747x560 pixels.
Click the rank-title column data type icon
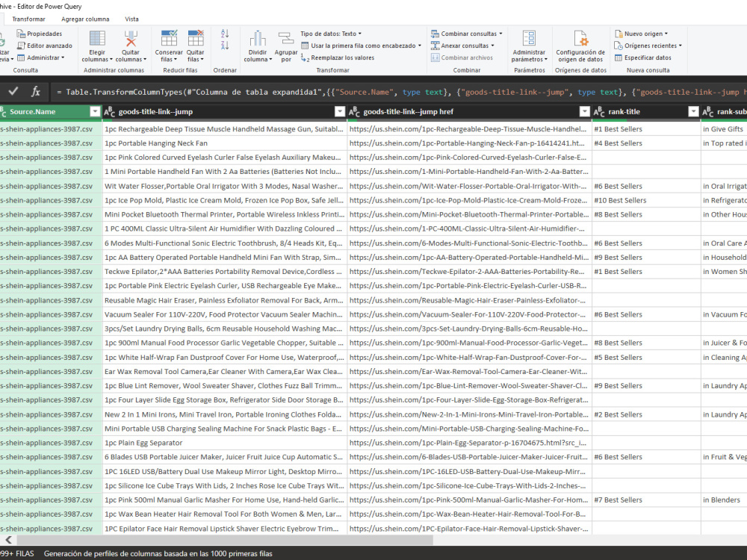pos(599,111)
